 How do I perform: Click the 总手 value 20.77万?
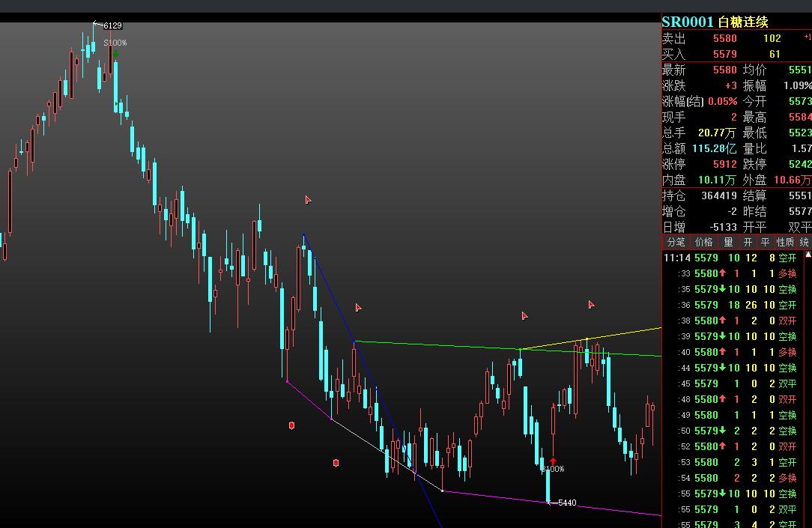tap(717, 133)
